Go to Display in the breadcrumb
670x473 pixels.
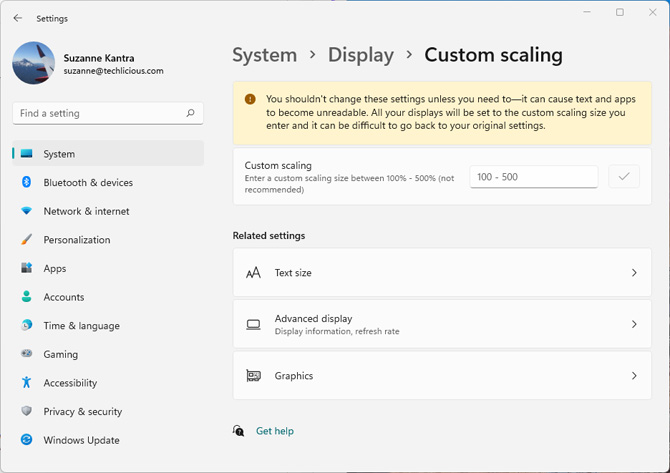point(361,55)
